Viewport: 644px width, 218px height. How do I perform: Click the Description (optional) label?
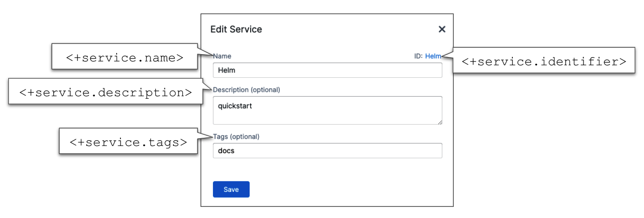(x=246, y=89)
